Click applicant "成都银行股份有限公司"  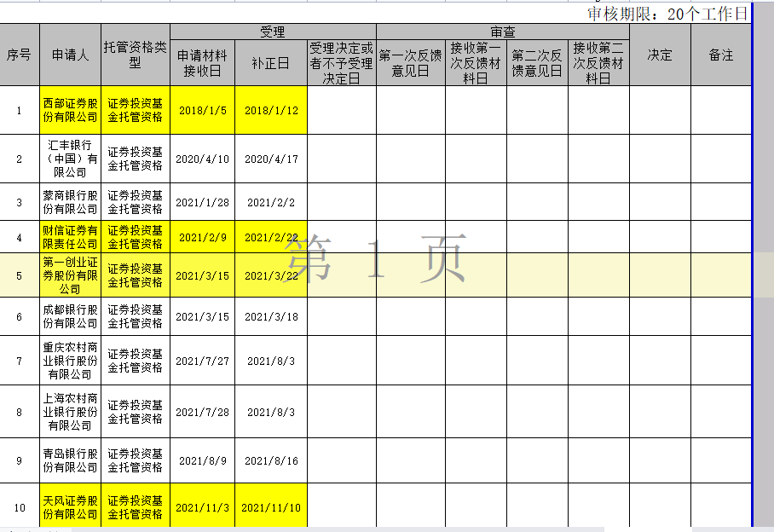70,316
